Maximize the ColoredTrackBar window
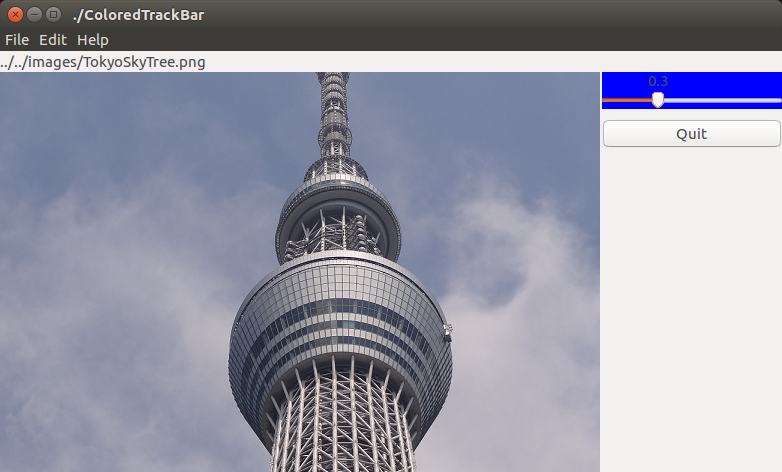The height and width of the screenshot is (472, 782). pos(53,14)
